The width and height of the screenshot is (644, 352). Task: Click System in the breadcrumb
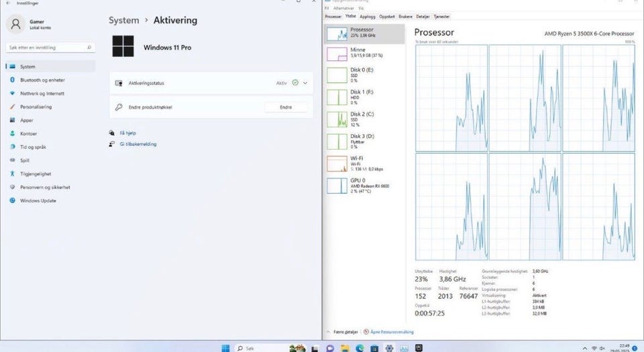tap(123, 20)
